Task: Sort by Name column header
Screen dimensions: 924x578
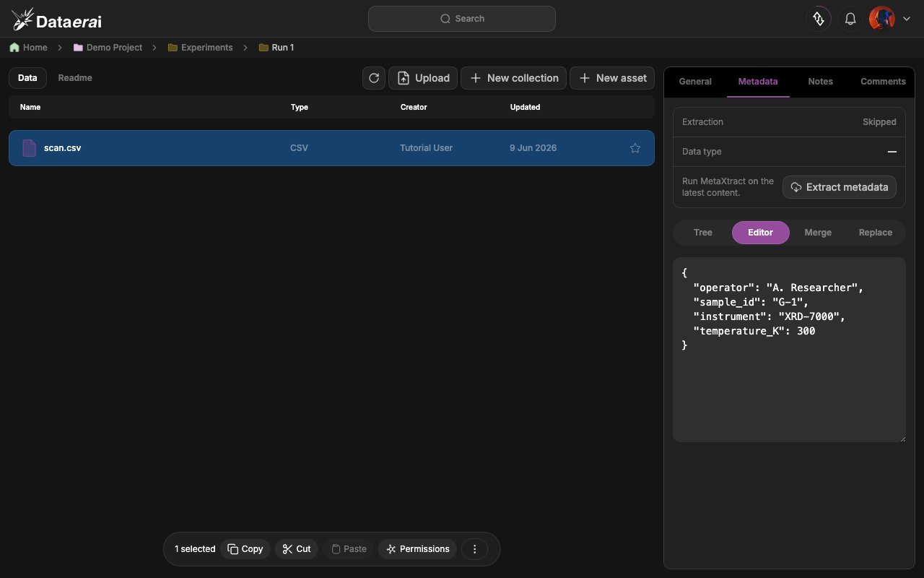Action: click(x=30, y=107)
